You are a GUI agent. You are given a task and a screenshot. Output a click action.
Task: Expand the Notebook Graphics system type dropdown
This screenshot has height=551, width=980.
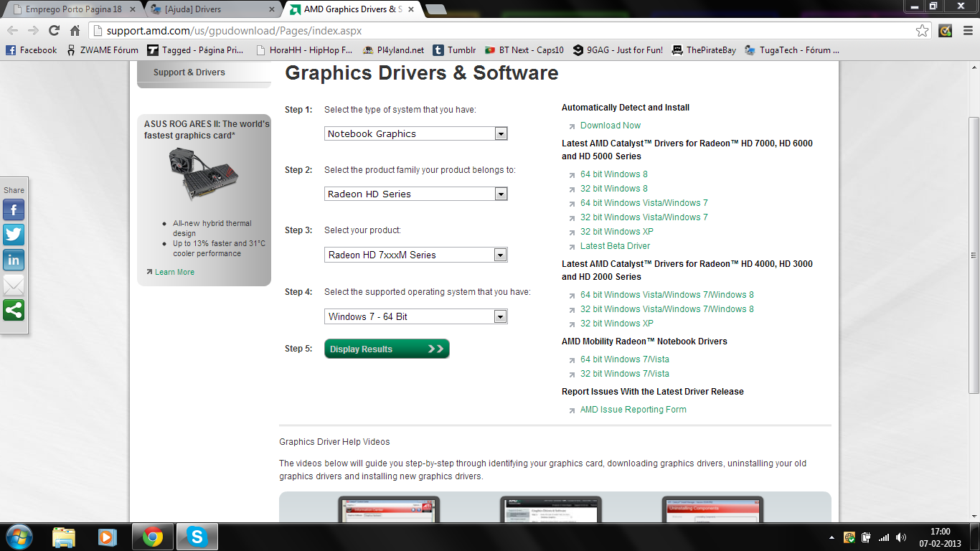[x=415, y=133]
